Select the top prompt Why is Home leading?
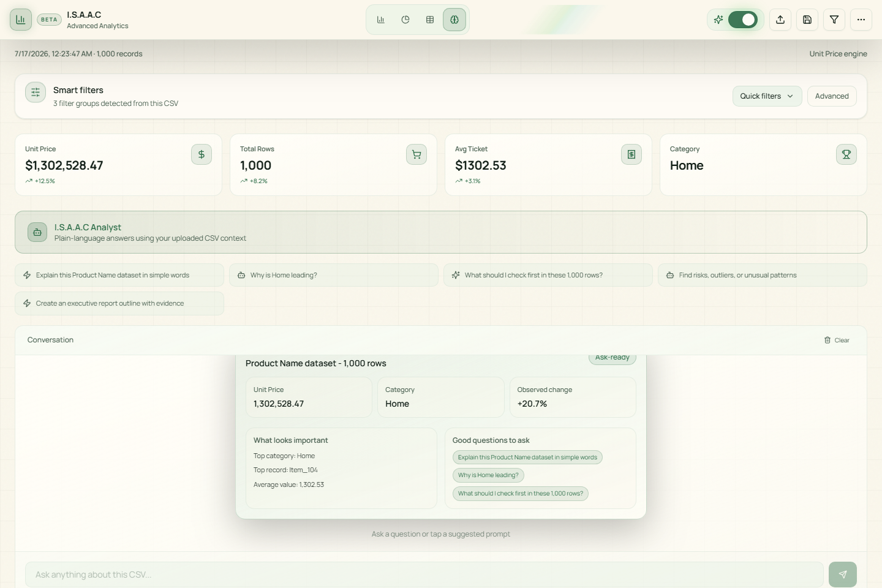The image size is (882, 588). click(x=334, y=275)
